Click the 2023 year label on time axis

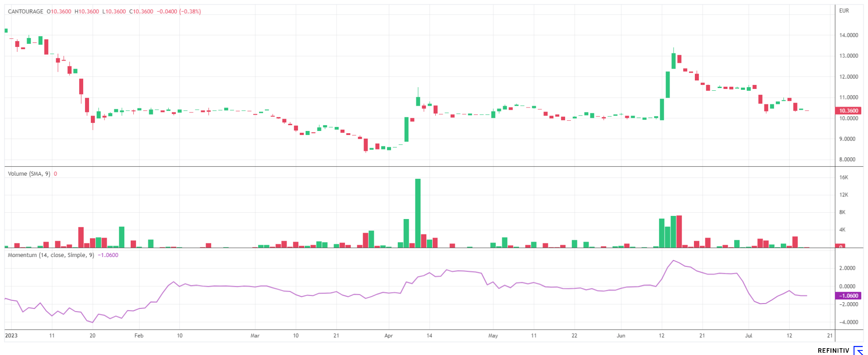tap(11, 335)
